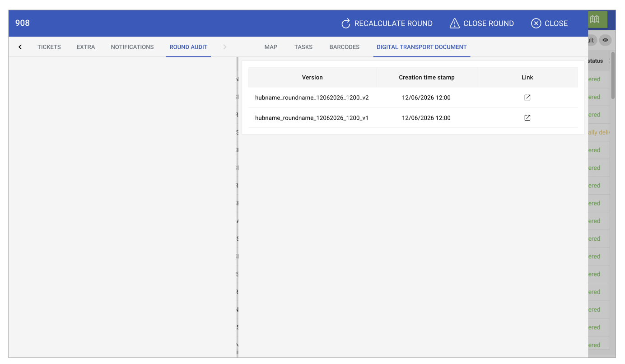
Task: Click the v2 row's 12/06/2026 12:00 timestamp
Action: pyautogui.click(x=426, y=98)
